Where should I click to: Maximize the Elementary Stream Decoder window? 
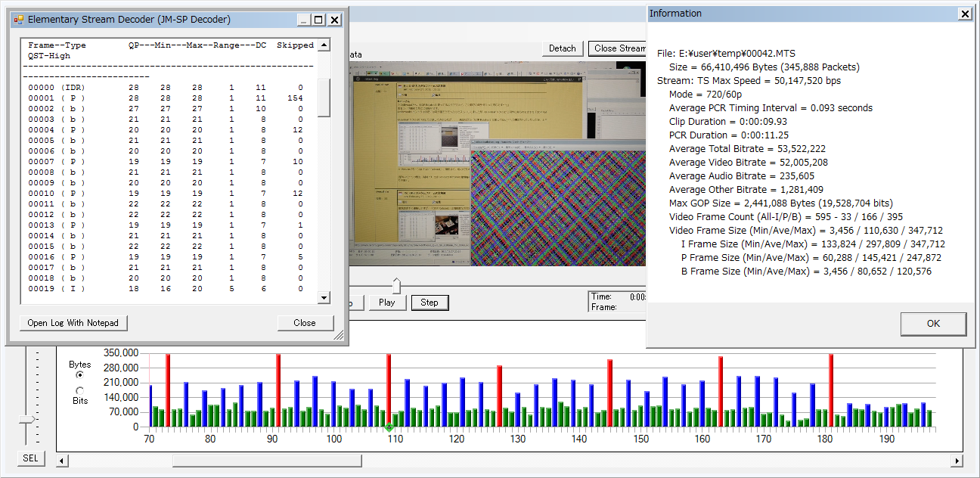pyautogui.click(x=318, y=20)
